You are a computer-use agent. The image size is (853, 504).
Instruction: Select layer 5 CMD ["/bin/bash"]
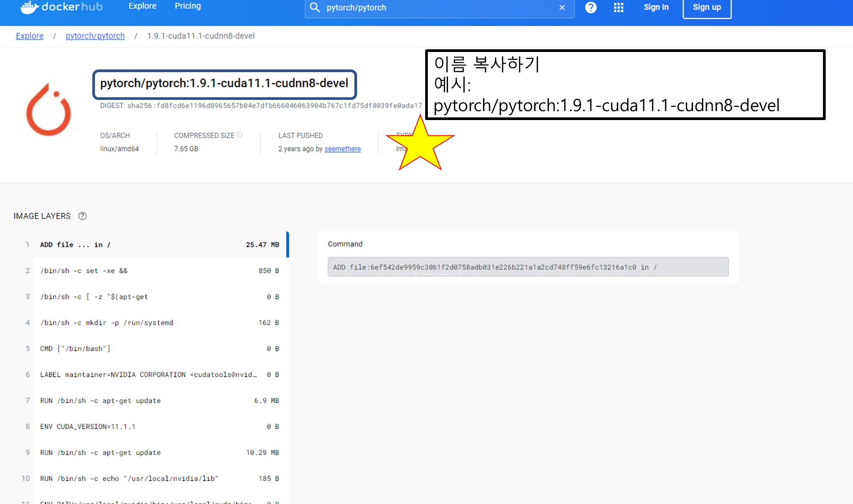(152, 349)
